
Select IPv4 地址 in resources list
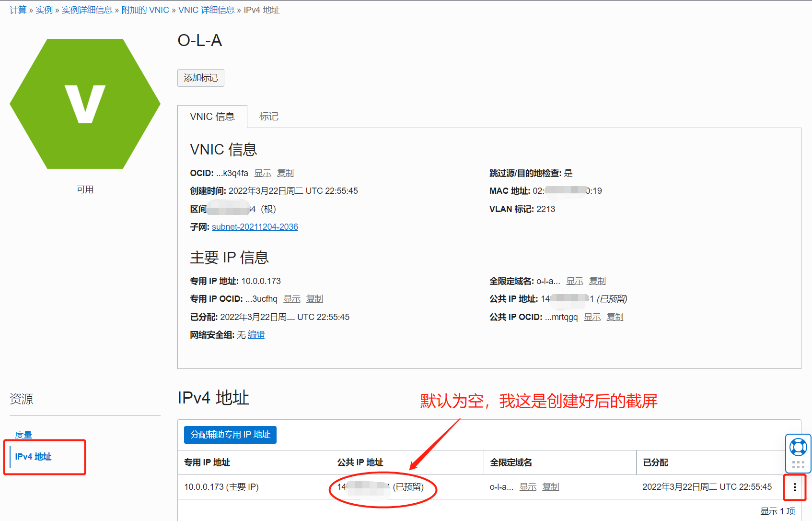point(33,457)
